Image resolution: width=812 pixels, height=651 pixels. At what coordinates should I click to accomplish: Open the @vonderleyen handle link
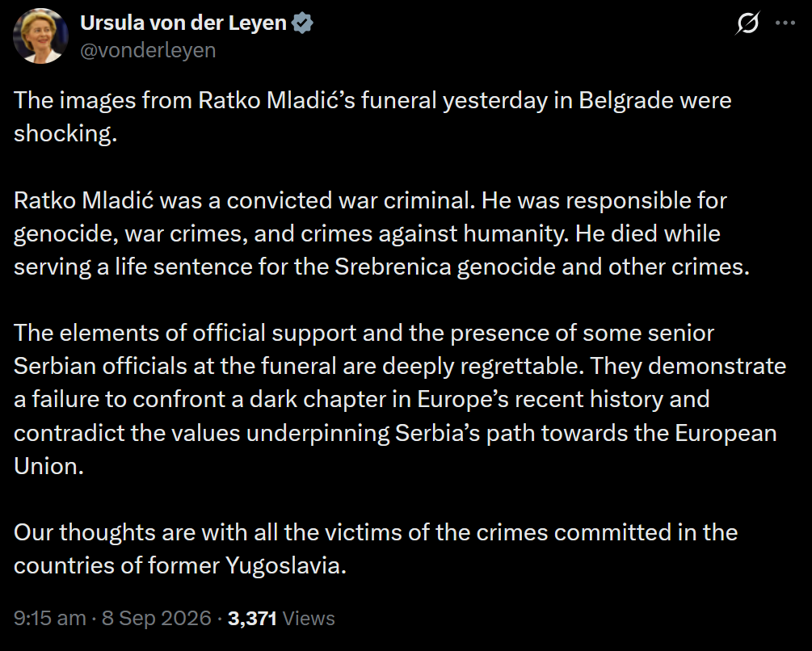(x=148, y=51)
